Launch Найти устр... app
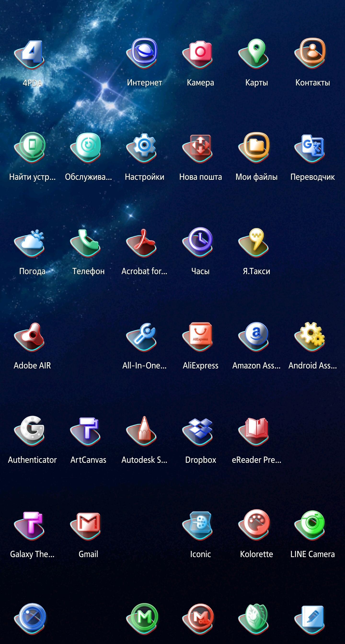345x644 pixels. point(30,147)
